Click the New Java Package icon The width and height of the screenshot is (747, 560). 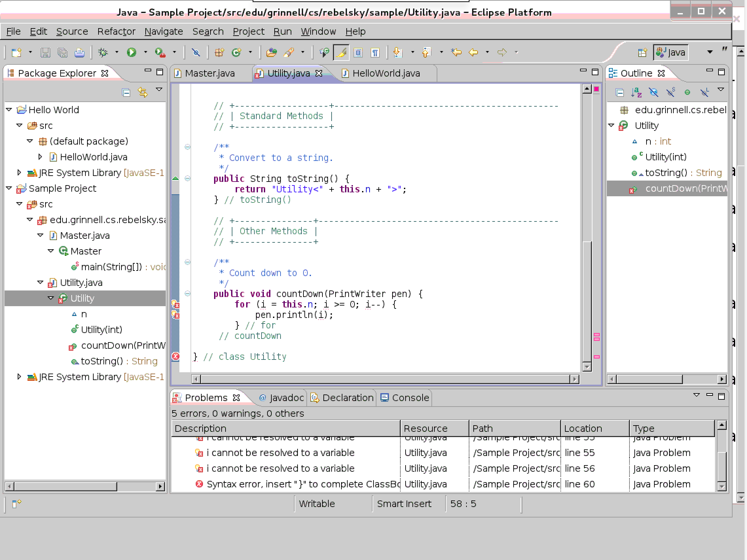(219, 52)
